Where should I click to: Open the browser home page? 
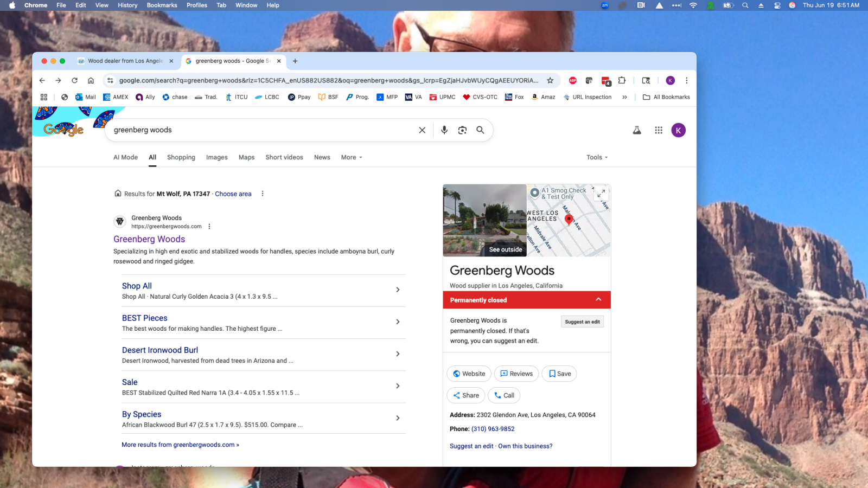(91, 80)
